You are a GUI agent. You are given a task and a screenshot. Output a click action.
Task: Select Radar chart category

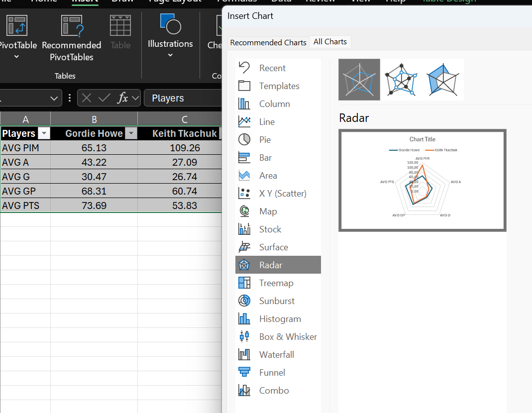(x=278, y=265)
